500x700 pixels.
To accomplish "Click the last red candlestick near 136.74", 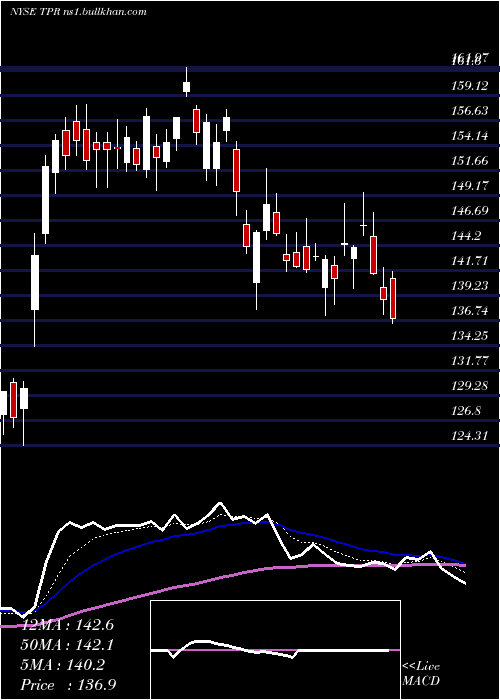I will click(393, 297).
